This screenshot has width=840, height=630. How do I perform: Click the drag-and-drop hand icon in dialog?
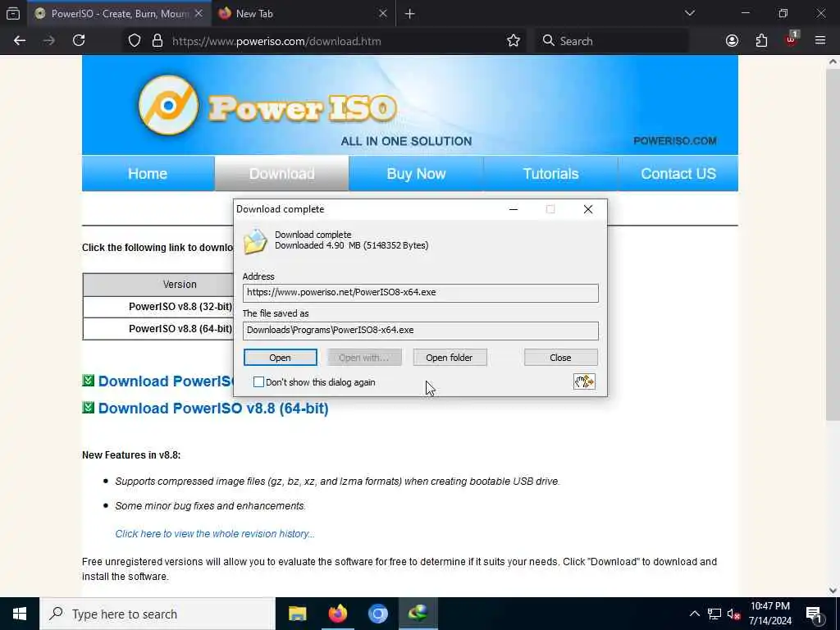pos(584,381)
